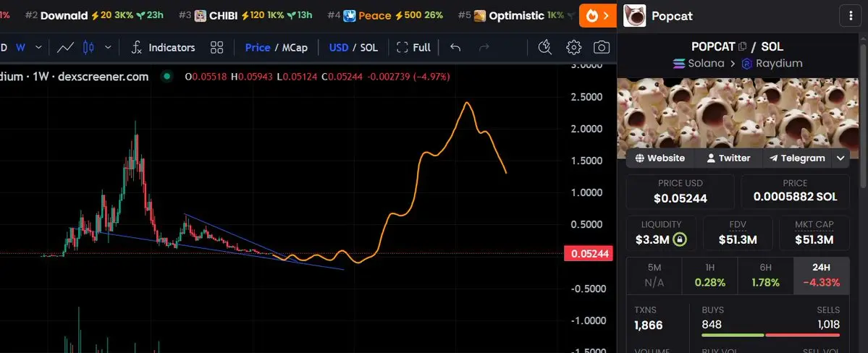Select the 24H stats tab
Screen dimensions: 868x353
(x=822, y=276)
